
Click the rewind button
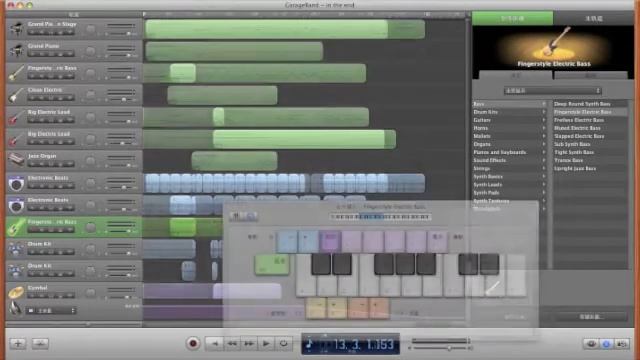(x=231, y=344)
